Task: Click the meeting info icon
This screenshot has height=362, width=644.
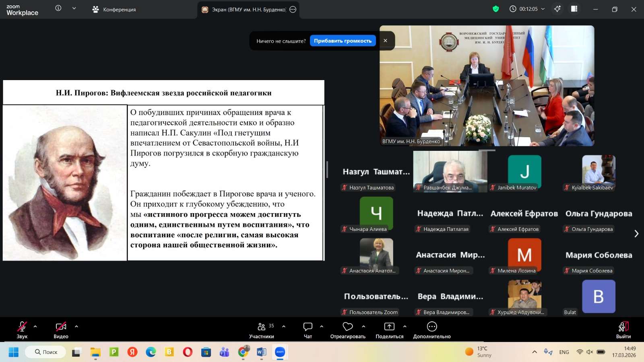Action: point(58,8)
